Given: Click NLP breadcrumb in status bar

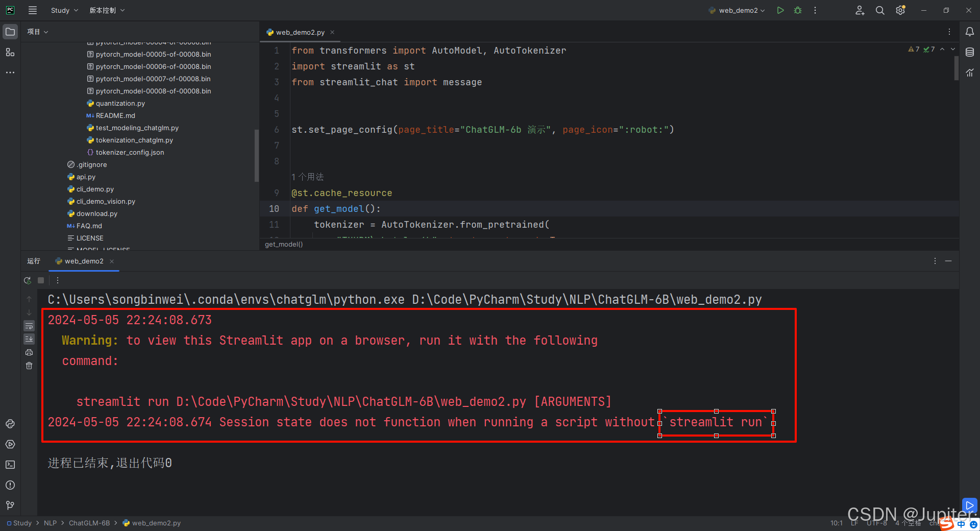Looking at the screenshot, I should tap(50, 523).
